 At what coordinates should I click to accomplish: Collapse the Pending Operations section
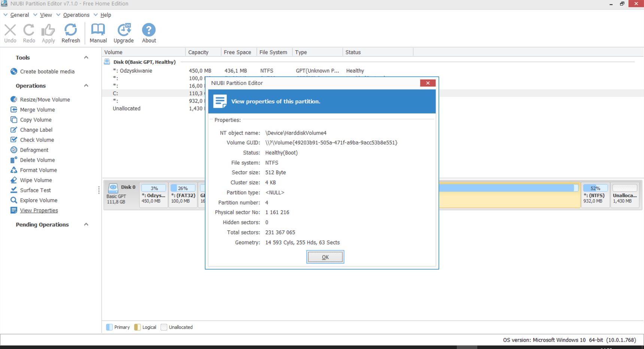[x=86, y=224]
